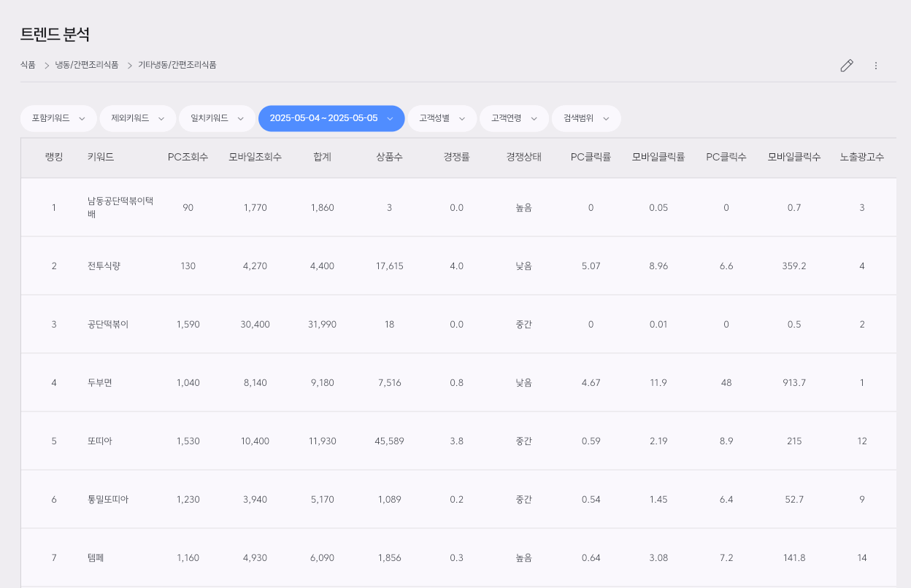The height and width of the screenshot is (588, 911).
Task: Sort by 랭킹 column header
Action: 54,157
